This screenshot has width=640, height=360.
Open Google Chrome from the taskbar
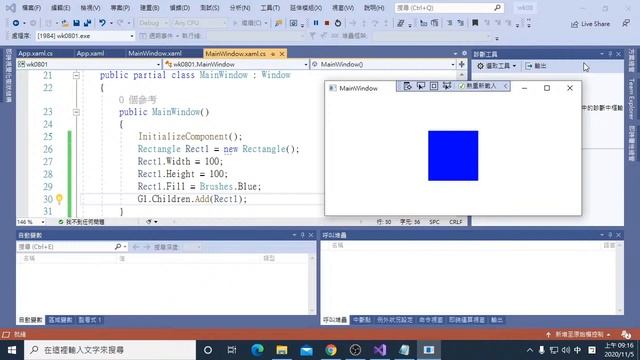(x=331, y=350)
